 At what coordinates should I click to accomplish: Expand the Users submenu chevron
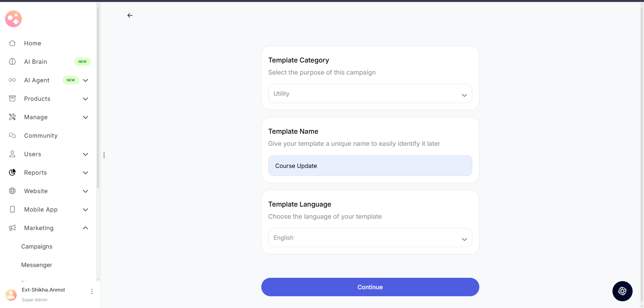pyautogui.click(x=86, y=154)
